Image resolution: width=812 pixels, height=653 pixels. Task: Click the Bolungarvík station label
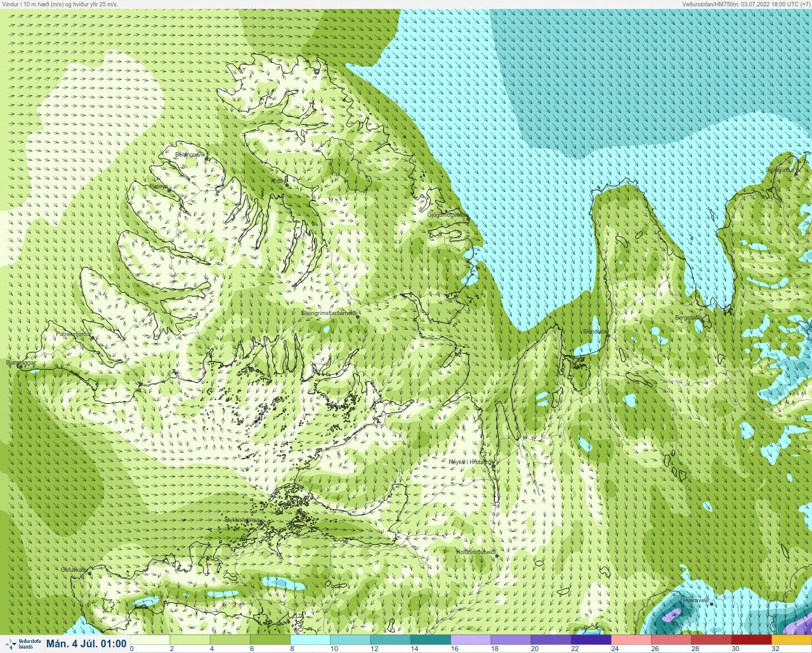click(190, 154)
